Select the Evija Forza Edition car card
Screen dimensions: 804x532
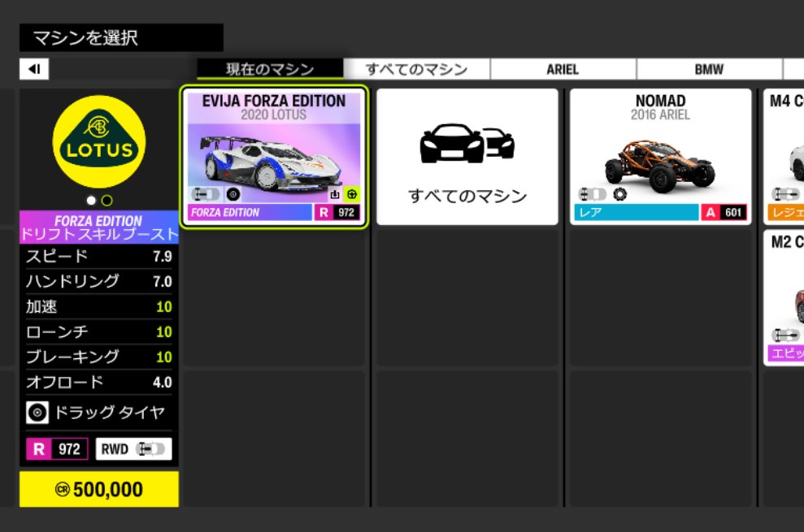tap(274, 157)
